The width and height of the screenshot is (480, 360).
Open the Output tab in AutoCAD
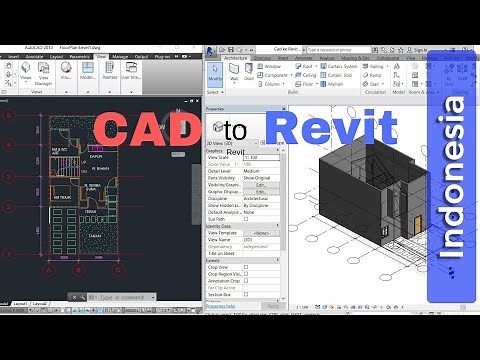tap(141, 57)
